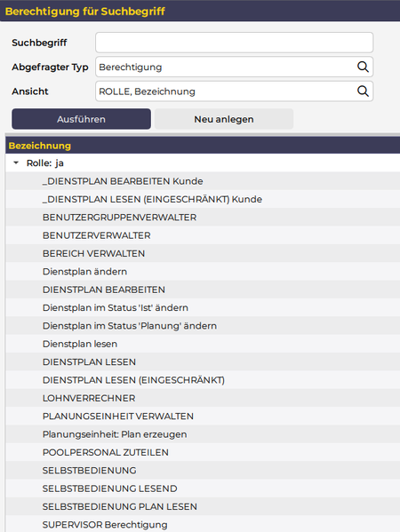Viewport: 400px width, 532px height.
Task: Open the Ansicht field showing ROLLE, Bezeichnung
Action: tap(235, 91)
